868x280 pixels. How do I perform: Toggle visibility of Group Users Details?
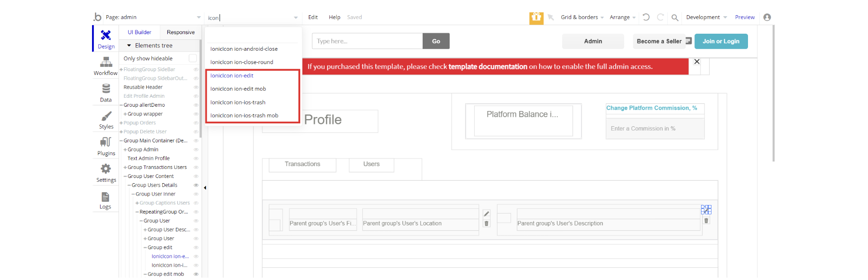tap(196, 185)
